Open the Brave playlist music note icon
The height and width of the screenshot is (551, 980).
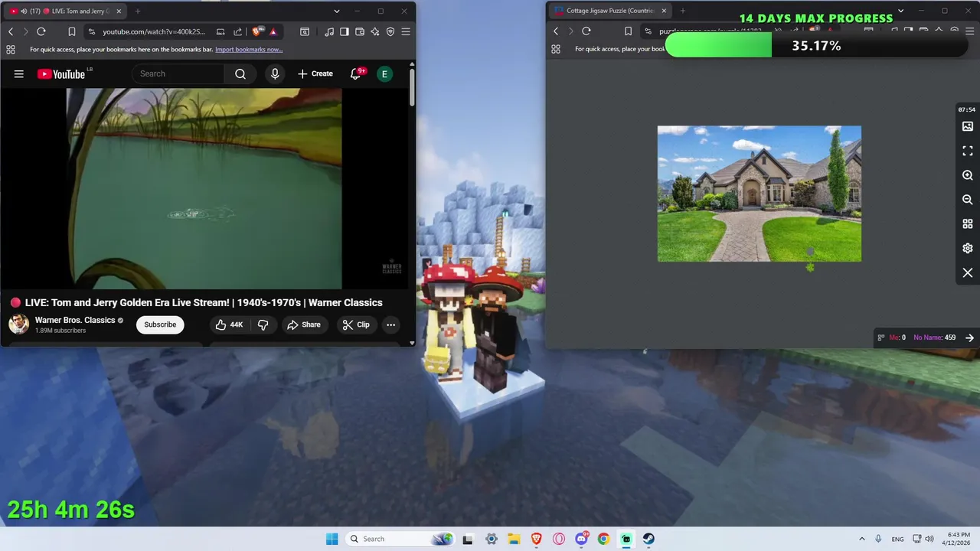329,31
